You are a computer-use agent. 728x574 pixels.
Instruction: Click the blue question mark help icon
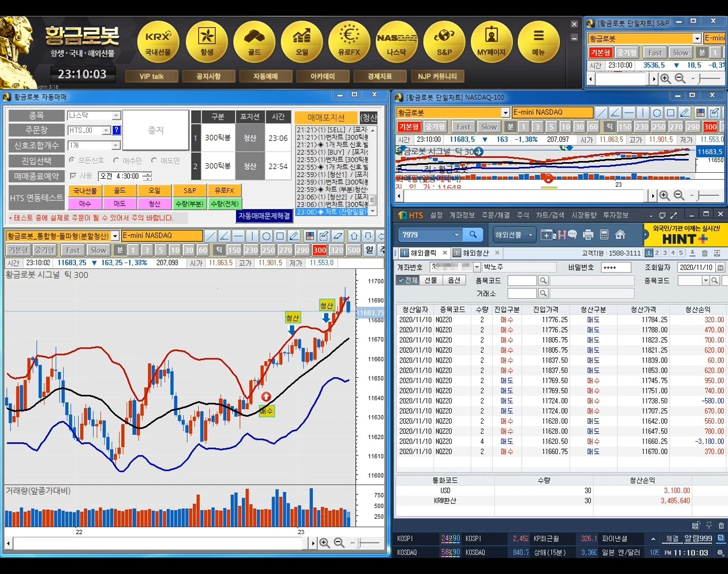(x=116, y=130)
